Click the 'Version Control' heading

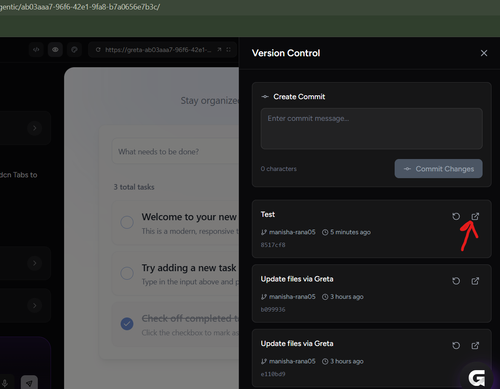286,53
